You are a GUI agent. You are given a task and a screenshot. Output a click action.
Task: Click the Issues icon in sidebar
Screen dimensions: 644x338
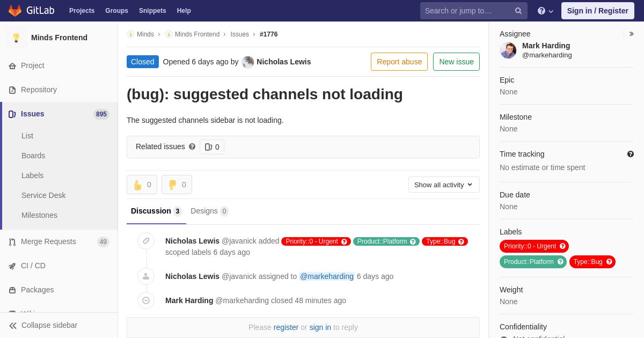point(12,114)
